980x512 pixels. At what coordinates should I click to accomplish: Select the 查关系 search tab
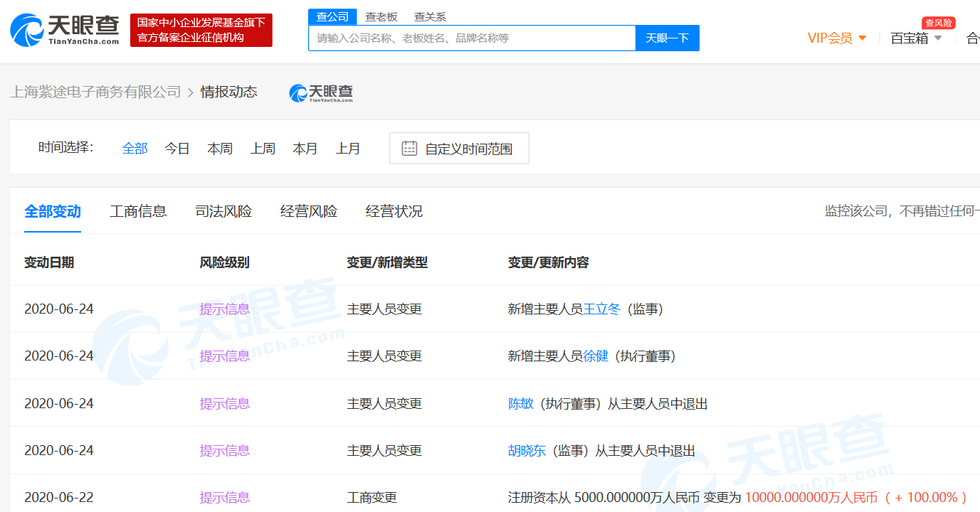point(430,16)
